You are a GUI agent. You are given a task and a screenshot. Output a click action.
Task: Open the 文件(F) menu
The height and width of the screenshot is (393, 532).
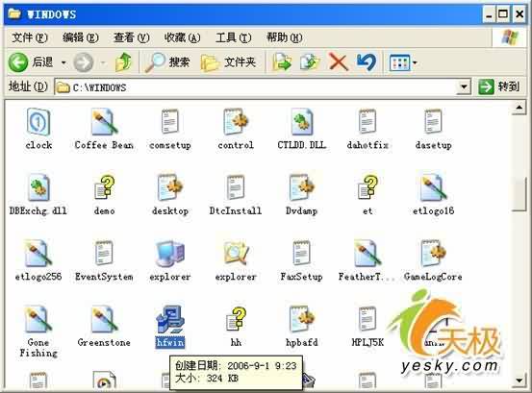tap(30, 37)
